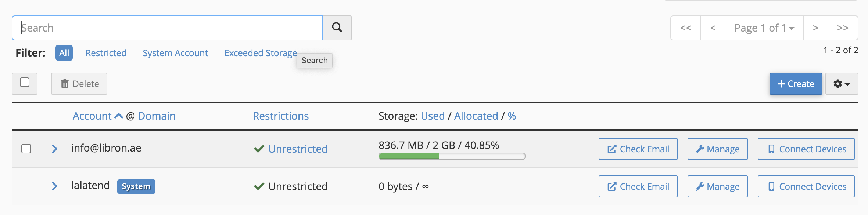Open Connect Devices for lalatend account

[806, 186]
